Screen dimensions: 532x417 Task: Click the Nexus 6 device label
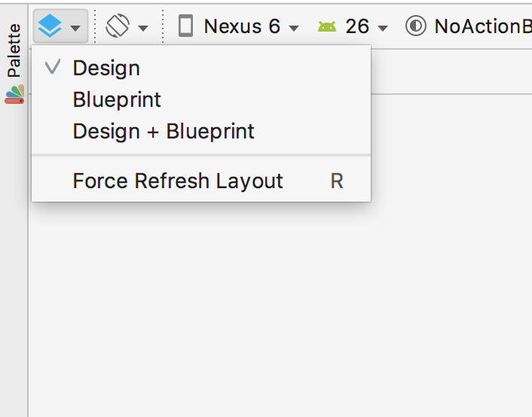pos(242,26)
